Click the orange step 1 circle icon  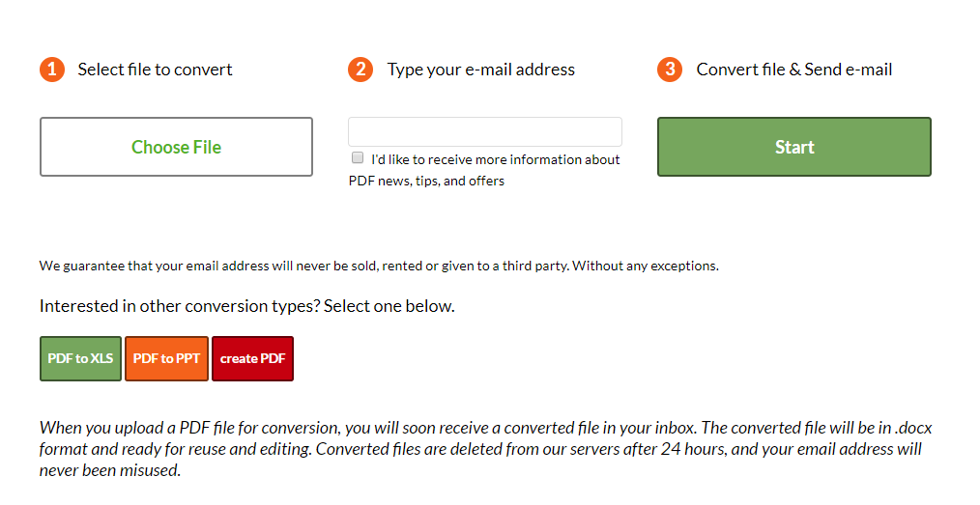[51, 70]
